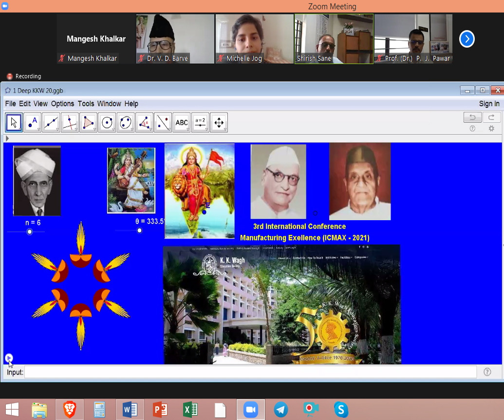The image size is (504, 420).
Task: Open Skype from taskbar
Action: click(341, 410)
